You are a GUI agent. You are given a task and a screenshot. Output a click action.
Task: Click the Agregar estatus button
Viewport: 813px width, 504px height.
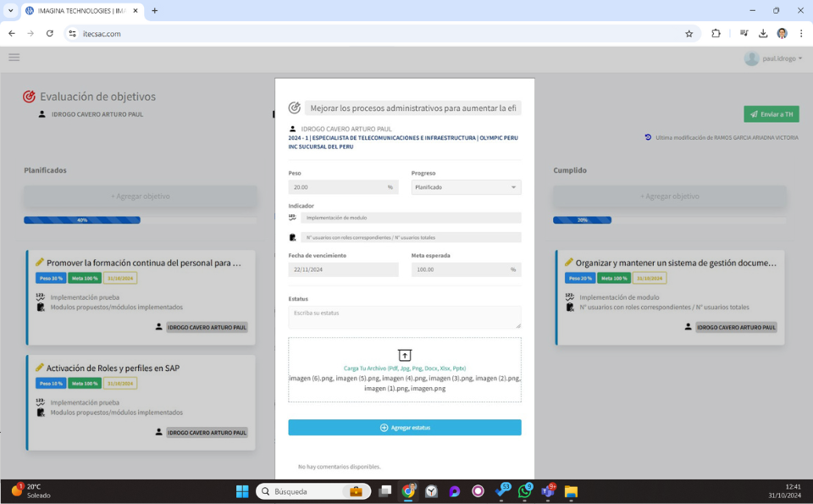click(405, 428)
